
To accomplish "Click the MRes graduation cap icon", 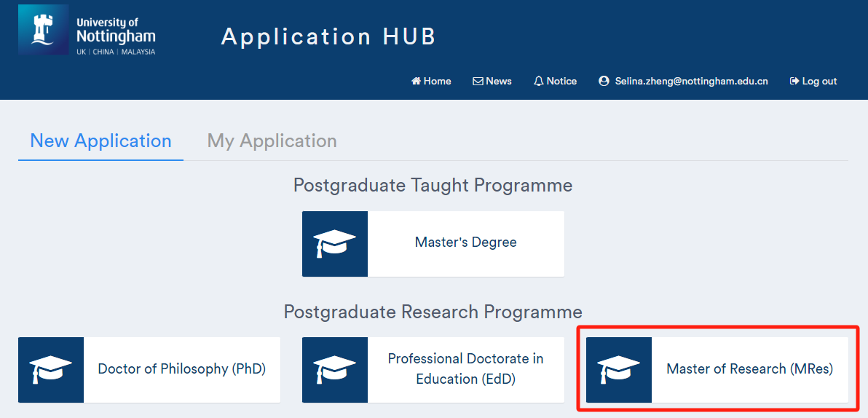I will point(619,370).
